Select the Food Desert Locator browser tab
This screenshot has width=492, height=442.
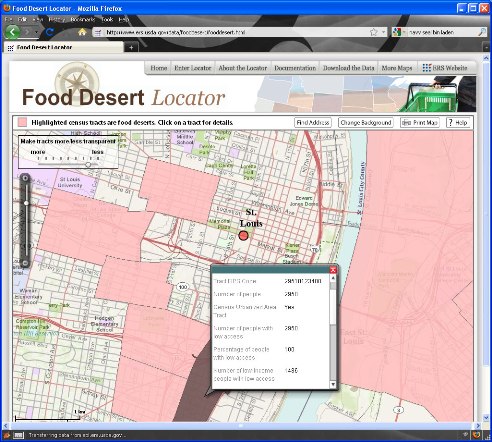coord(63,47)
